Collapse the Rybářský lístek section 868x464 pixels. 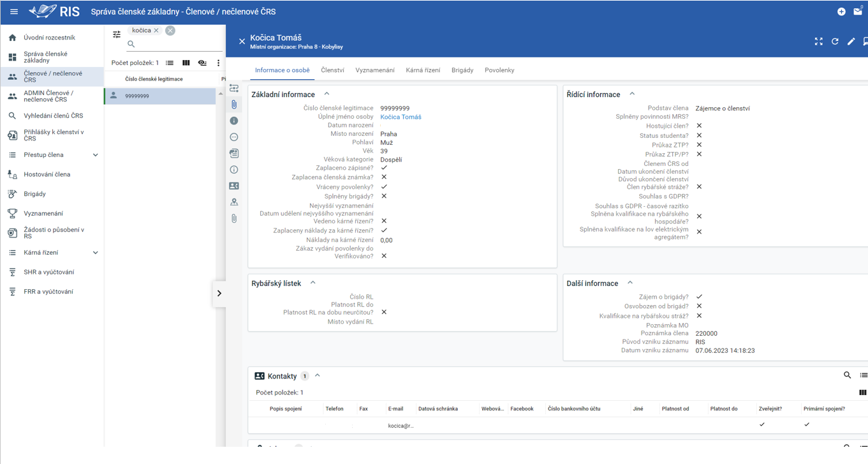pos(313,283)
